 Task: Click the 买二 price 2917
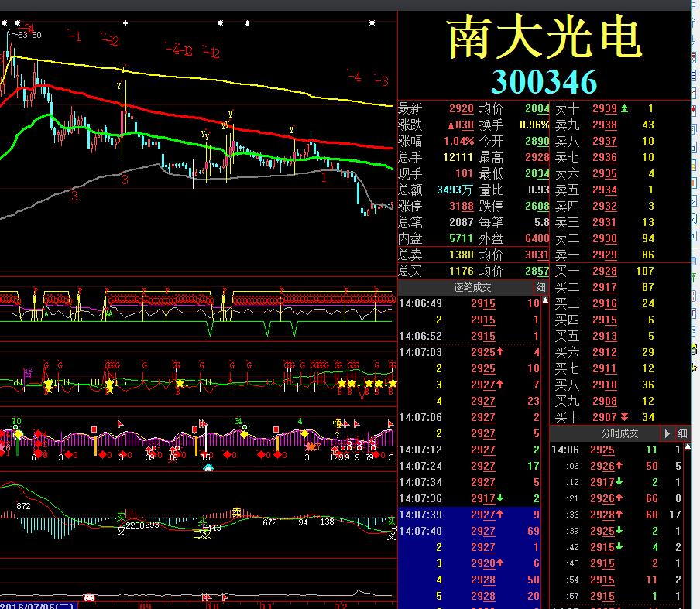(605, 287)
